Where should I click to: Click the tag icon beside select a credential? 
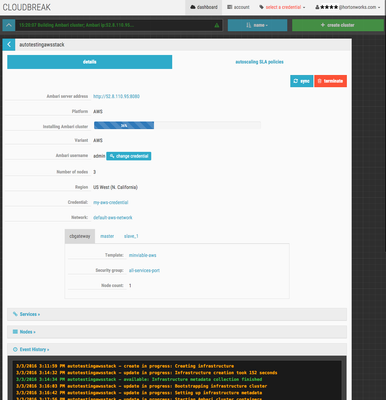point(262,7)
